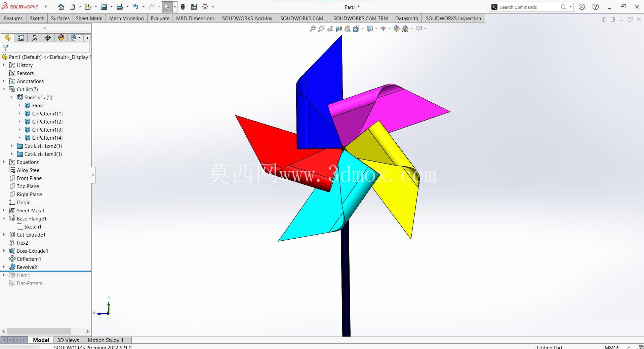Screen dimensions: 644x349
Task: Click the tree filter funnel icon
Action: (6, 48)
